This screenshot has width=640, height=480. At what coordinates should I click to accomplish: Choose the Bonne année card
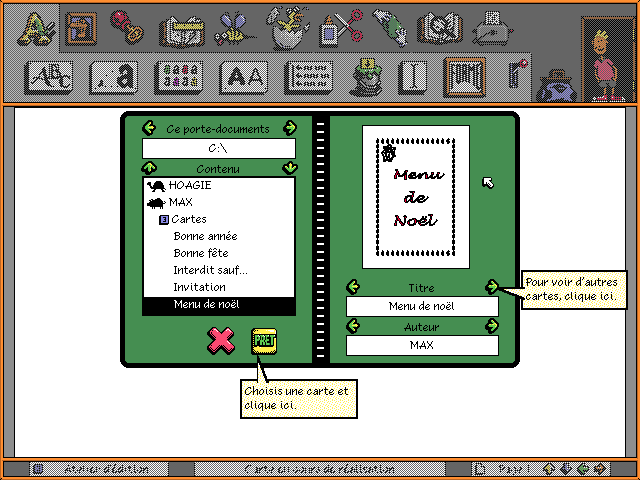coord(205,236)
